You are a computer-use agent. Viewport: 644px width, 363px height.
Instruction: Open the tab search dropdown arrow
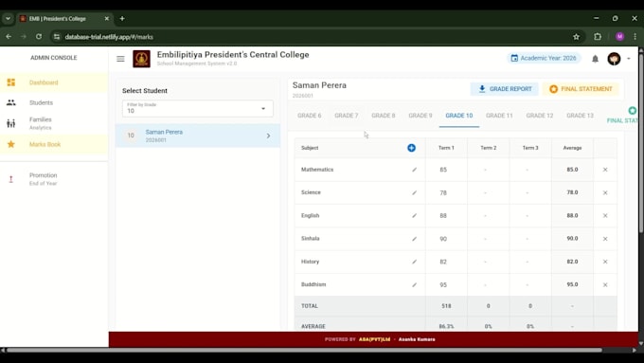[x=8, y=19]
